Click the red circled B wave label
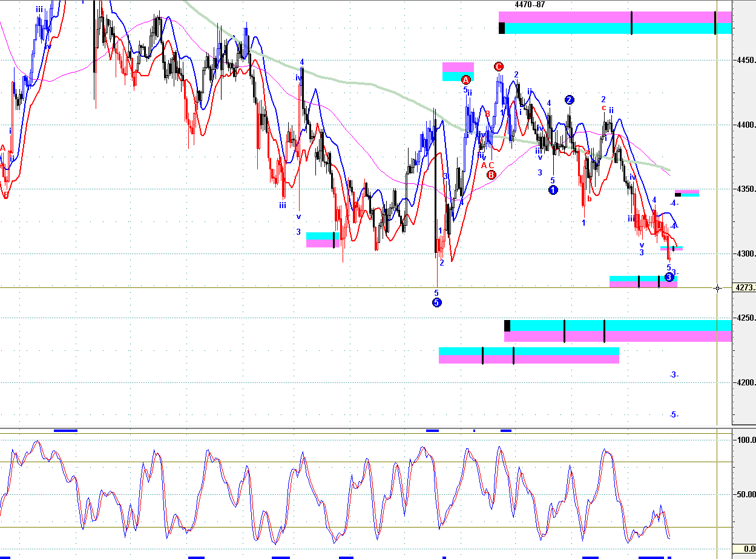This screenshot has width=756, height=559. coord(491,175)
